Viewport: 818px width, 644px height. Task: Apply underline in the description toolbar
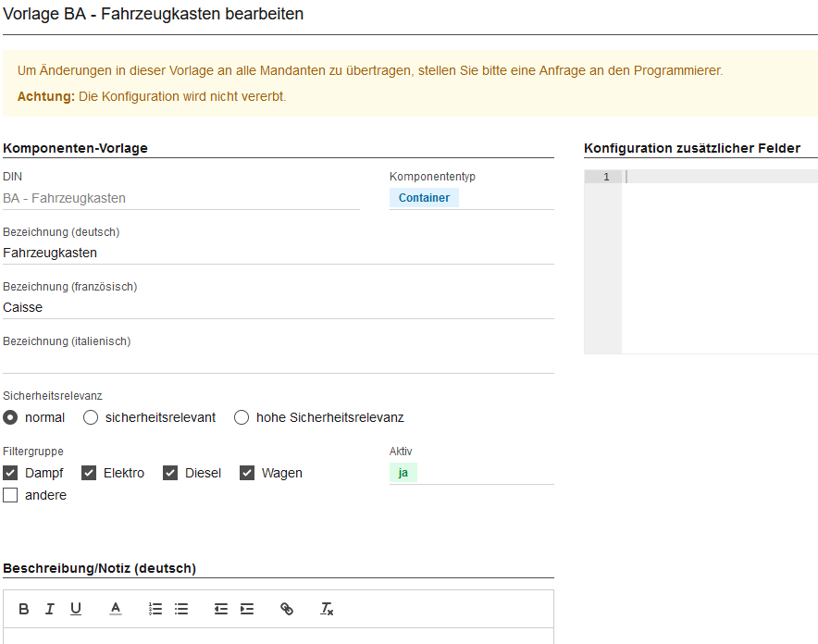[x=76, y=609]
